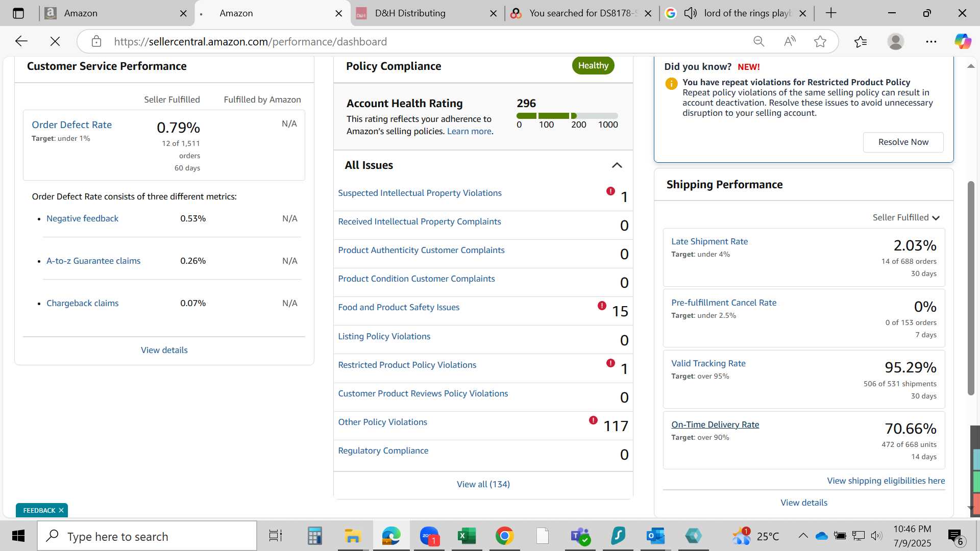Open File Explorer from taskbar
The image size is (980, 551).
click(353, 536)
